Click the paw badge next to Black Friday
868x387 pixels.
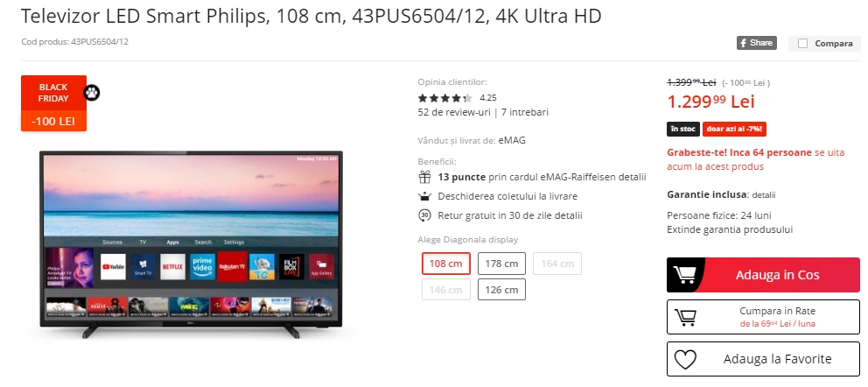point(92,93)
